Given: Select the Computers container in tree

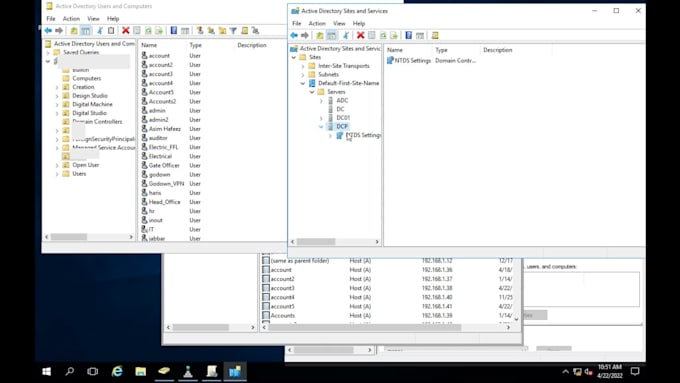Looking at the screenshot, I should (x=87, y=79).
